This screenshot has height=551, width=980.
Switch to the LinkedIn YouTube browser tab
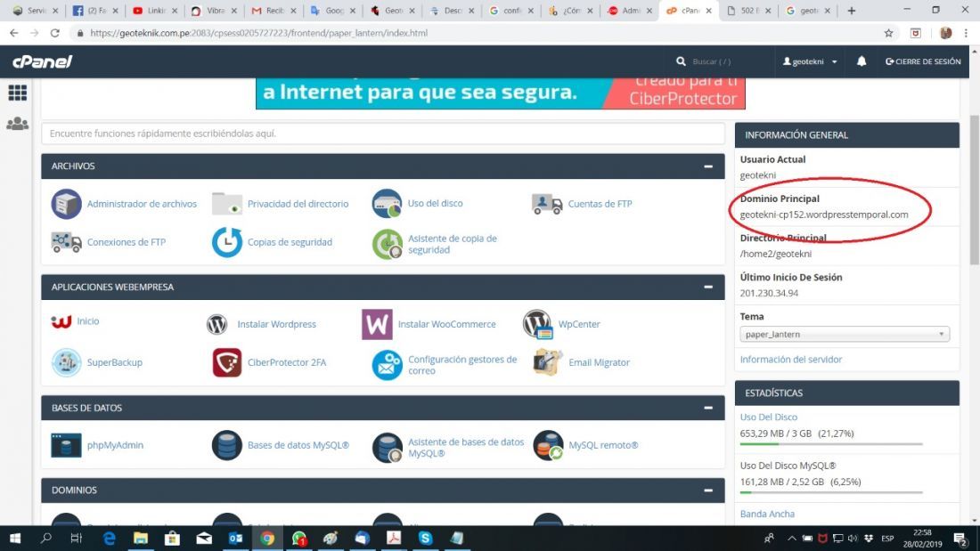point(155,11)
